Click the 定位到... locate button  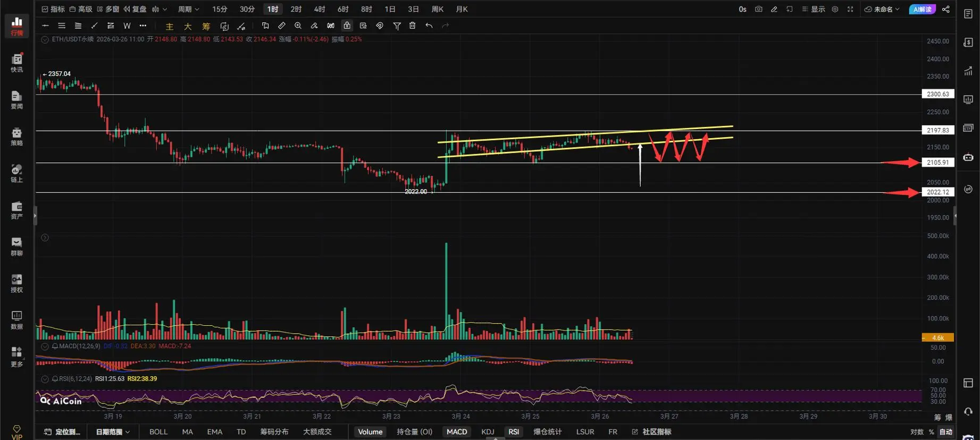coord(62,431)
